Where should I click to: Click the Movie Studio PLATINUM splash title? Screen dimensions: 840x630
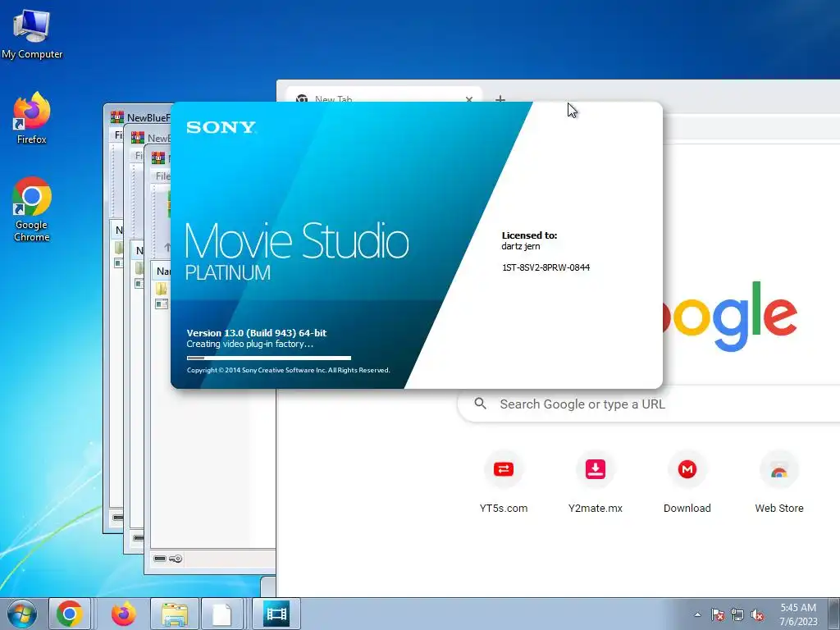[297, 251]
